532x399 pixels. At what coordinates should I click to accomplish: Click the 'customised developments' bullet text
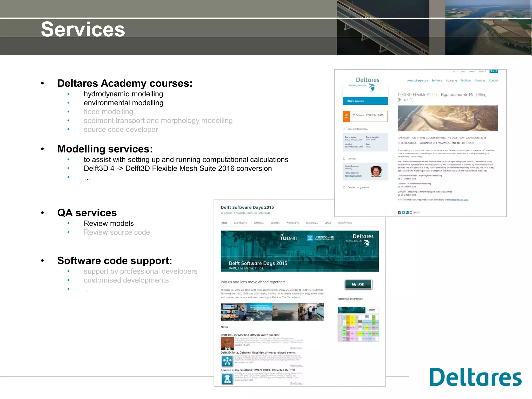[126, 280]
